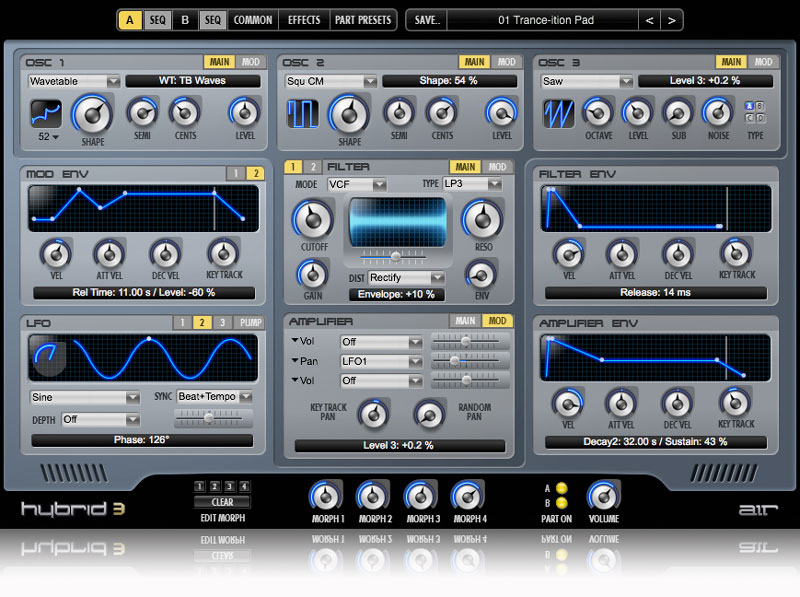The height and width of the screenshot is (597, 800).
Task: Click the MORPH 4 knob
Action: [x=467, y=496]
